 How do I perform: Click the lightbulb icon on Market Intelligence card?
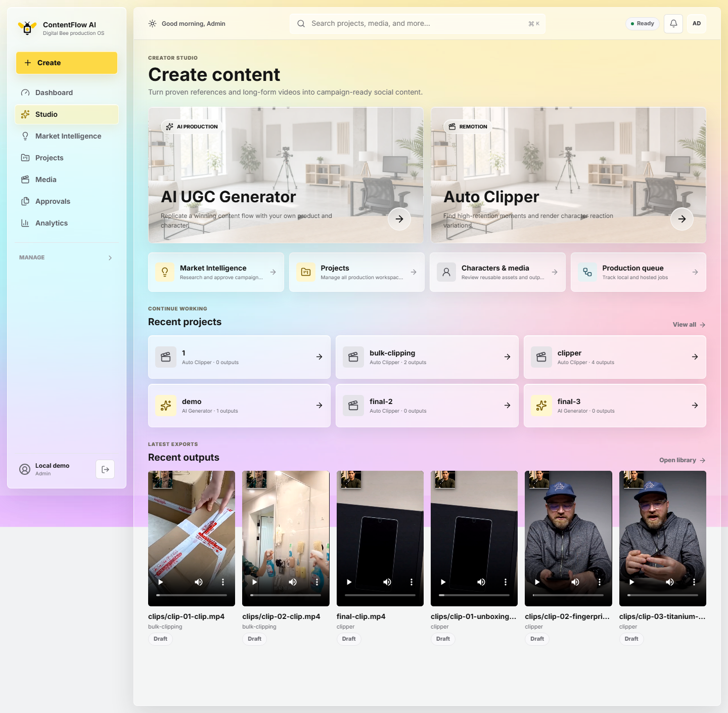[165, 272]
